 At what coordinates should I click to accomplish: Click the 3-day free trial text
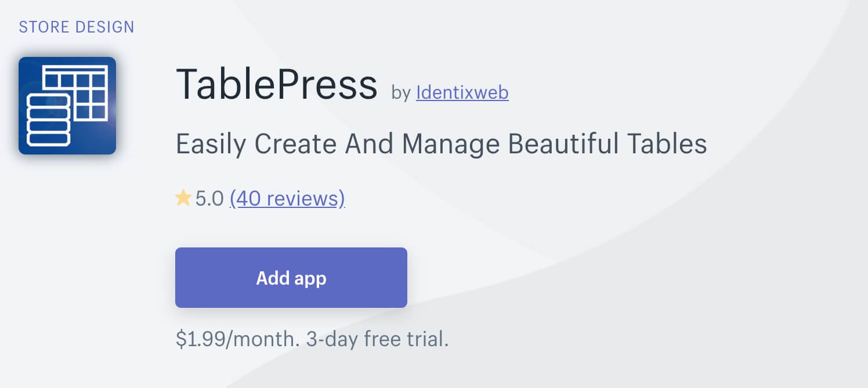pyautogui.click(x=378, y=339)
